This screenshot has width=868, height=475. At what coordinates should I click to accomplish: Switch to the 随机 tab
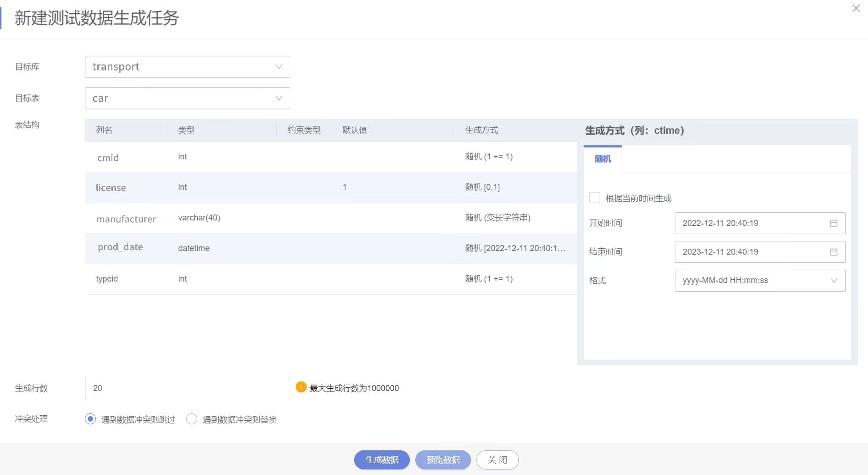[x=602, y=159]
